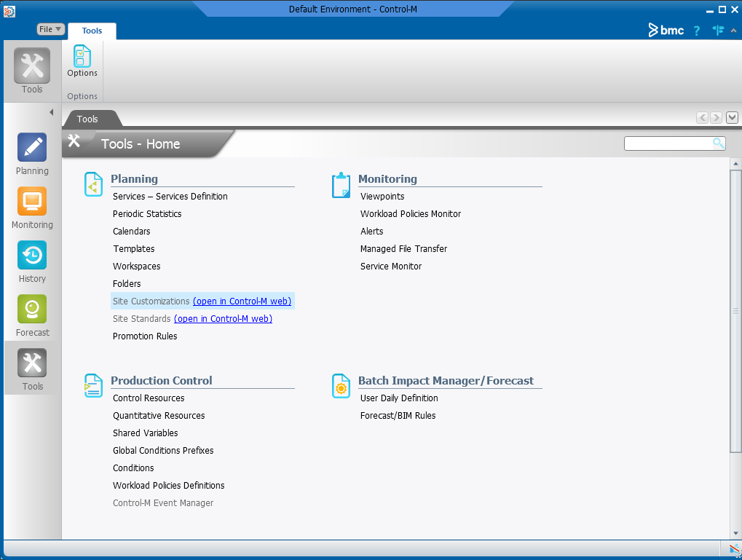
Task: Open Service Monitor
Action: pyautogui.click(x=391, y=267)
